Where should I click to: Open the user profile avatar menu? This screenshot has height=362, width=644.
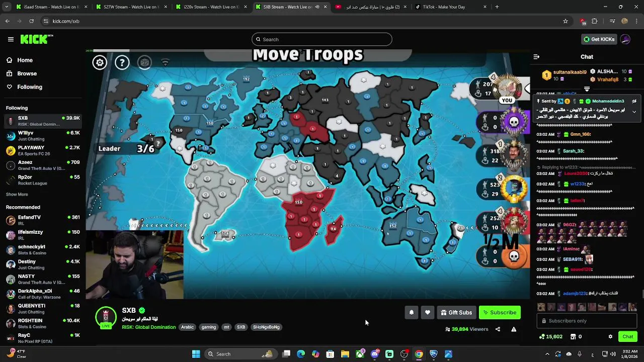(625, 39)
